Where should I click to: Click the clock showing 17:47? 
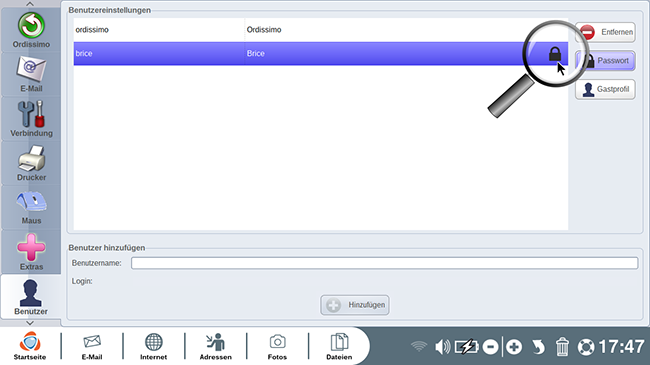pyautogui.click(x=621, y=346)
